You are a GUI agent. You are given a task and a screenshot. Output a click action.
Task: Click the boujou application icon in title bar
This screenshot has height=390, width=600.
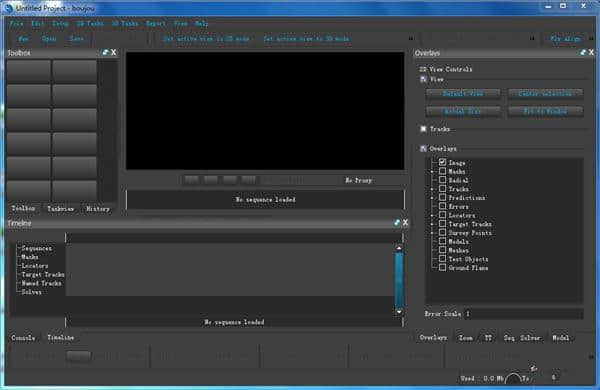8,8
